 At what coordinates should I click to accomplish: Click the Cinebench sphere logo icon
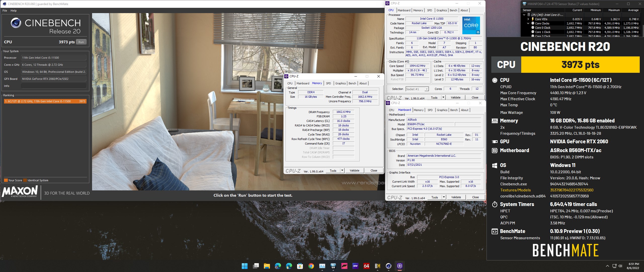(x=16, y=23)
